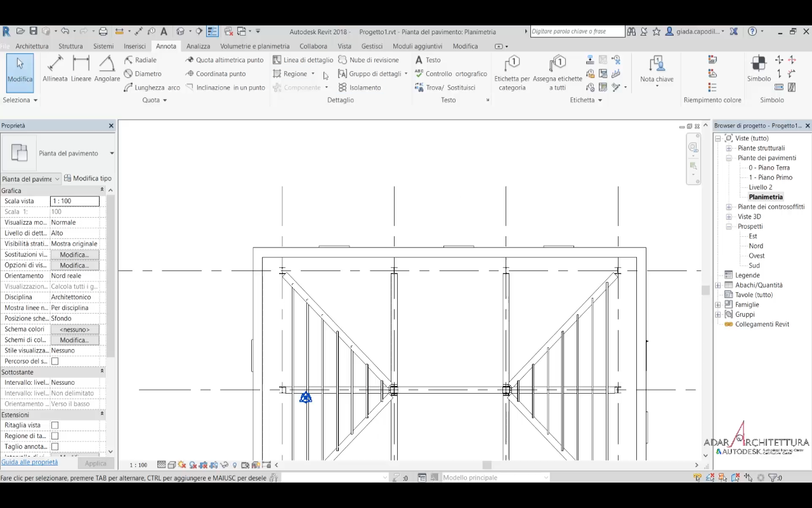Image resolution: width=812 pixels, height=508 pixels.
Task: Click the Nube di revisione tool
Action: [x=369, y=60]
